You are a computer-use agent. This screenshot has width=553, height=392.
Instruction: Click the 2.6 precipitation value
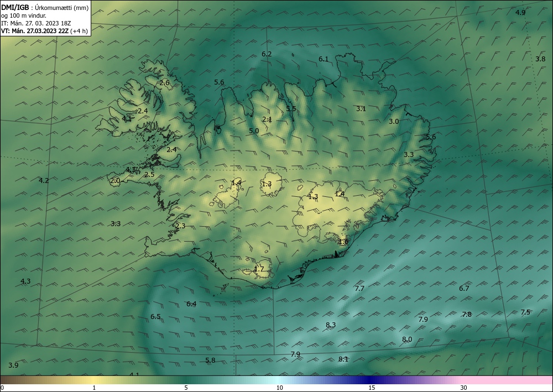tap(164, 83)
